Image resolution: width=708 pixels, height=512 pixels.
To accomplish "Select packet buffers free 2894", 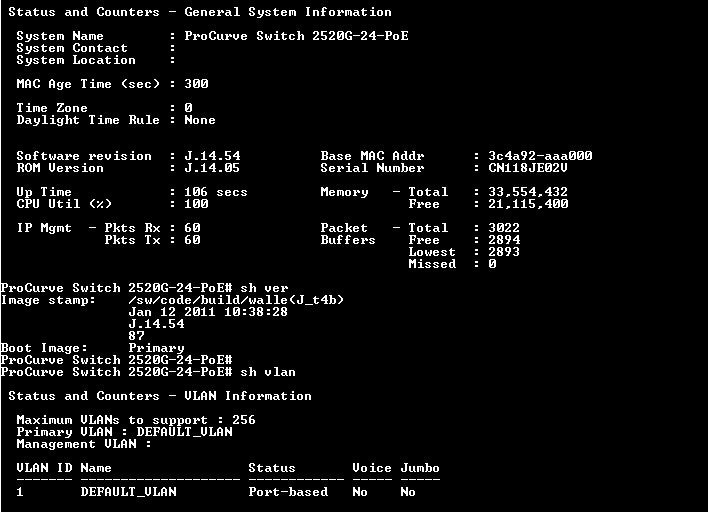I will [504, 240].
